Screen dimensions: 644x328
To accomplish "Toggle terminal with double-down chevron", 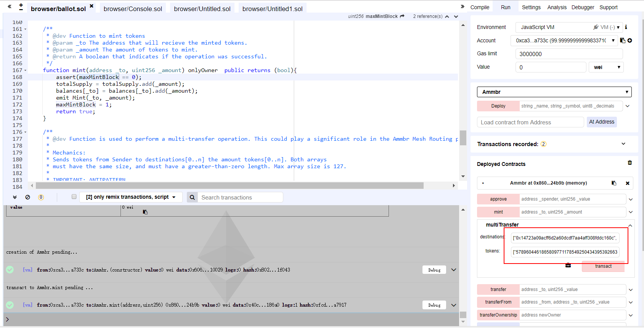I will pyautogui.click(x=15, y=197).
